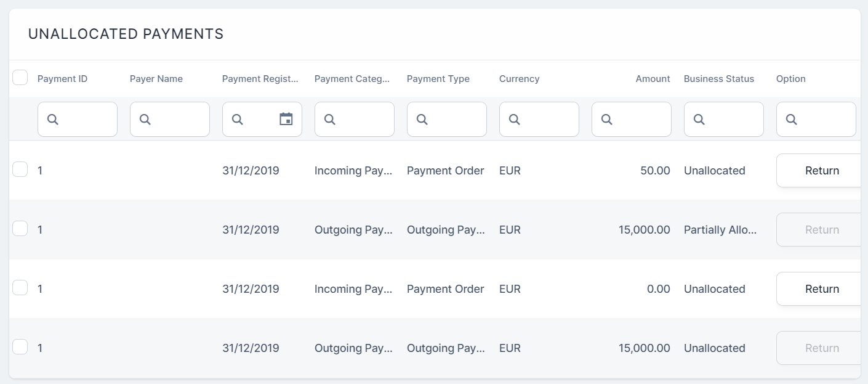Check the Partially Allocated payment row

point(20,229)
